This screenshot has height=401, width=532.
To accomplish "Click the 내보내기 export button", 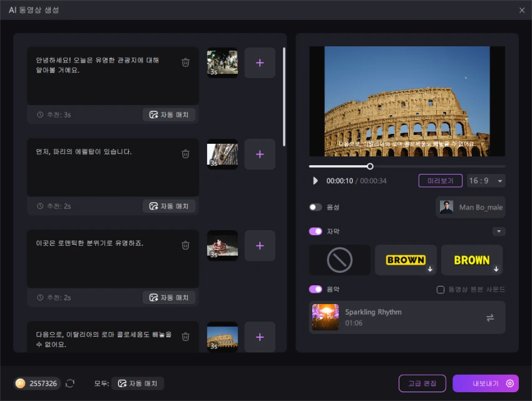I will point(486,383).
